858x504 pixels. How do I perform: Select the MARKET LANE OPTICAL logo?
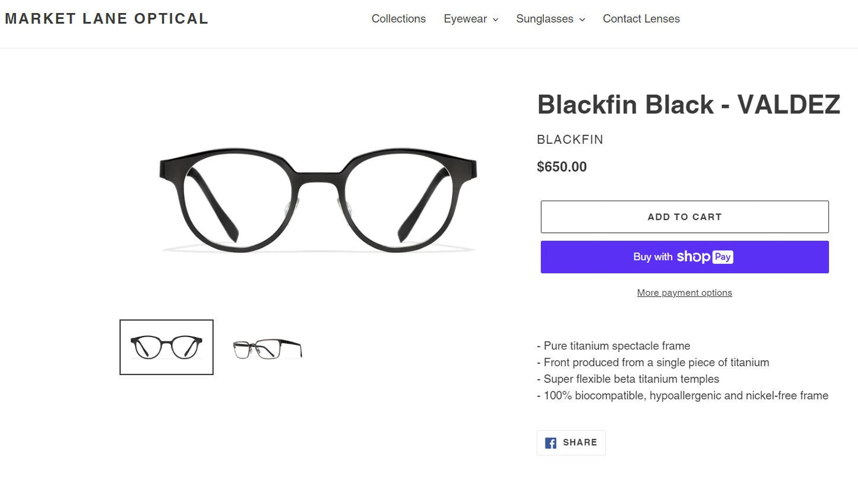[106, 18]
